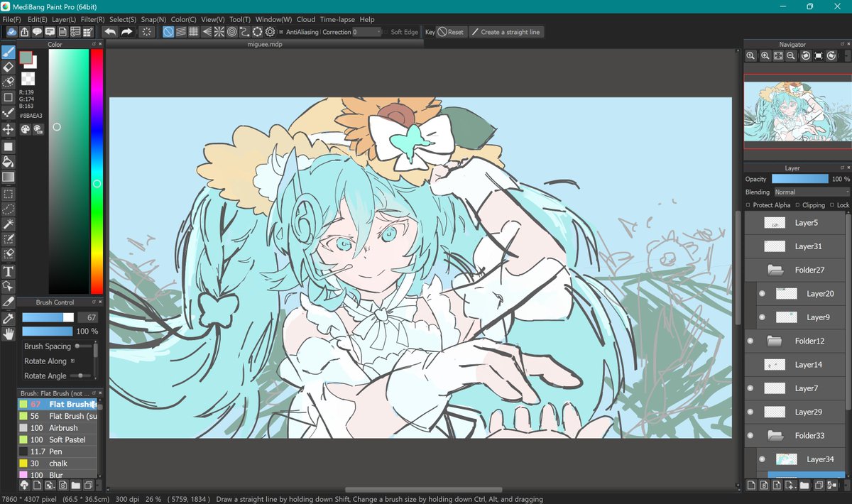This screenshot has height=504, width=852.
Task: Open the File menu
Action: point(11,19)
